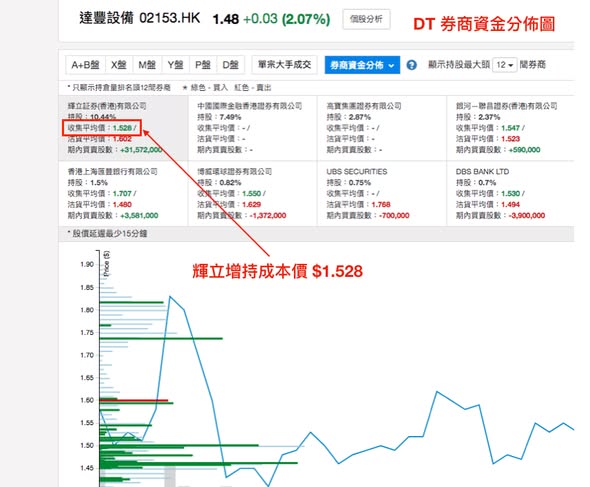The width and height of the screenshot is (590, 487).
Task: Select the 中國國際金融香港證券有限公司 broker name
Action: coord(249,106)
